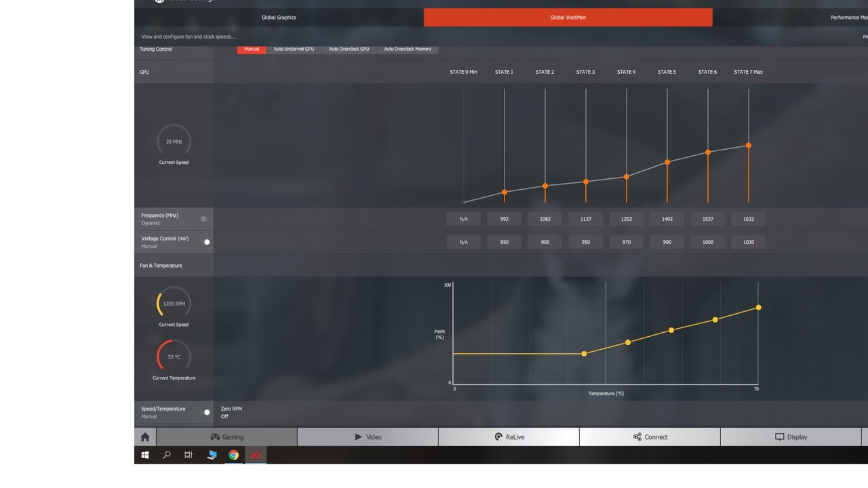Click the STATE 0 Min column header
Screen dimensions: 868x488
(464, 72)
